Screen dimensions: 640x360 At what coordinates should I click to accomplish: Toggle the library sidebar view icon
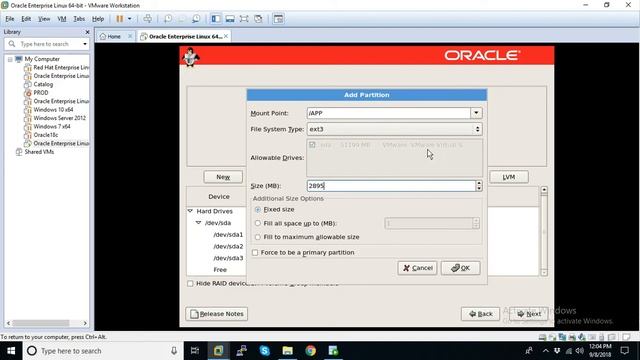tap(216, 19)
